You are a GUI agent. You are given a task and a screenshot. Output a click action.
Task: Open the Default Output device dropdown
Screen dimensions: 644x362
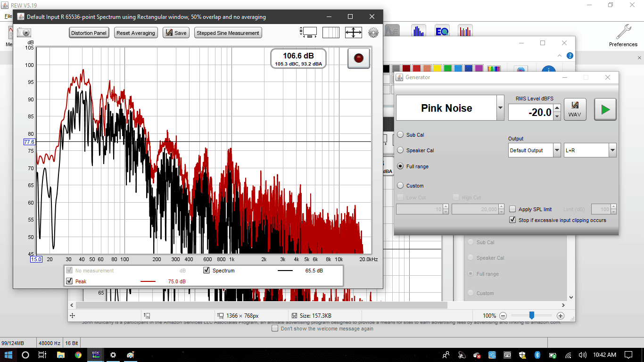click(557, 150)
